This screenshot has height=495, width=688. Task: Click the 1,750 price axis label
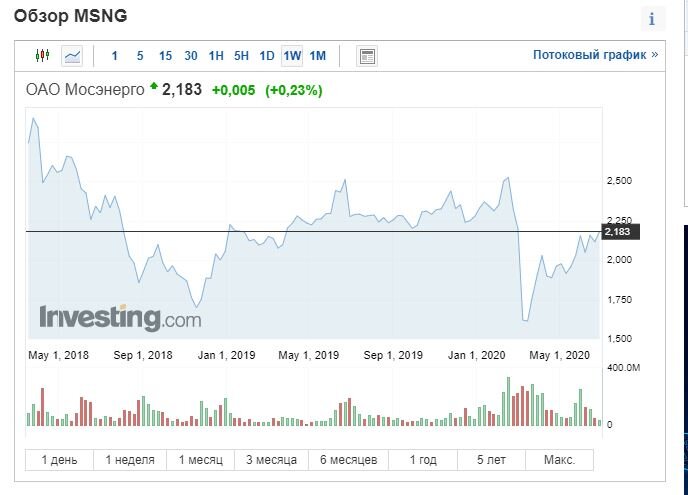(619, 300)
